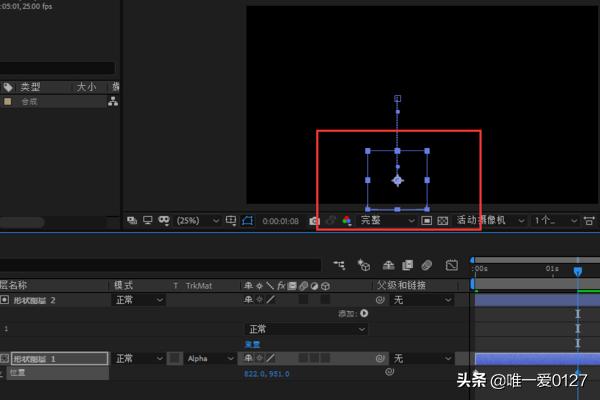Screen dimensions: 600x400
Task: Click the position value 822.0, 951.0
Action: point(267,374)
